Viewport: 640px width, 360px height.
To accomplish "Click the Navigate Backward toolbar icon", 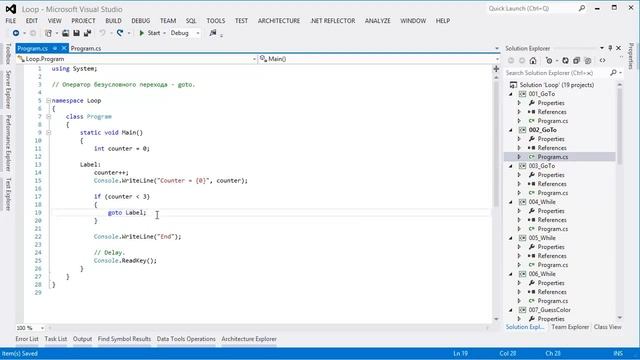I will [x=16, y=33].
